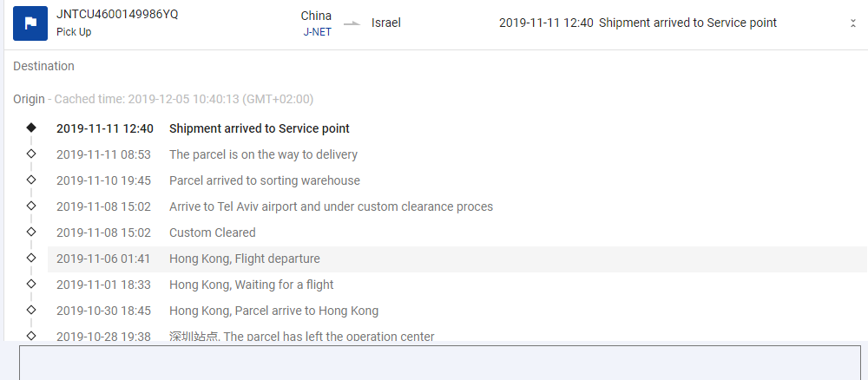Click marker beside Hong Kong Flight departure
Screen dimensions: 868x380
click(32, 258)
